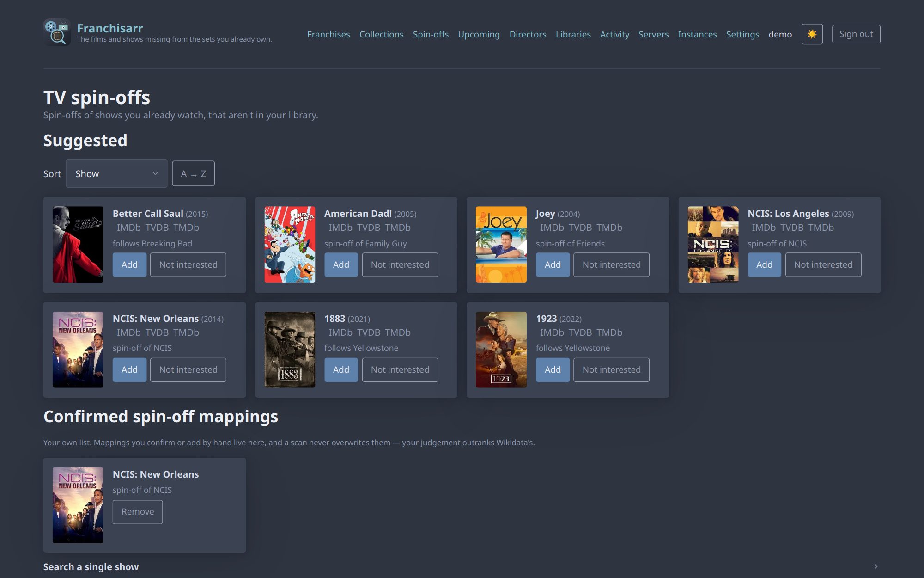Go to the Activity page
Image resolution: width=924 pixels, height=578 pixels.
click(x=614, y=34)
